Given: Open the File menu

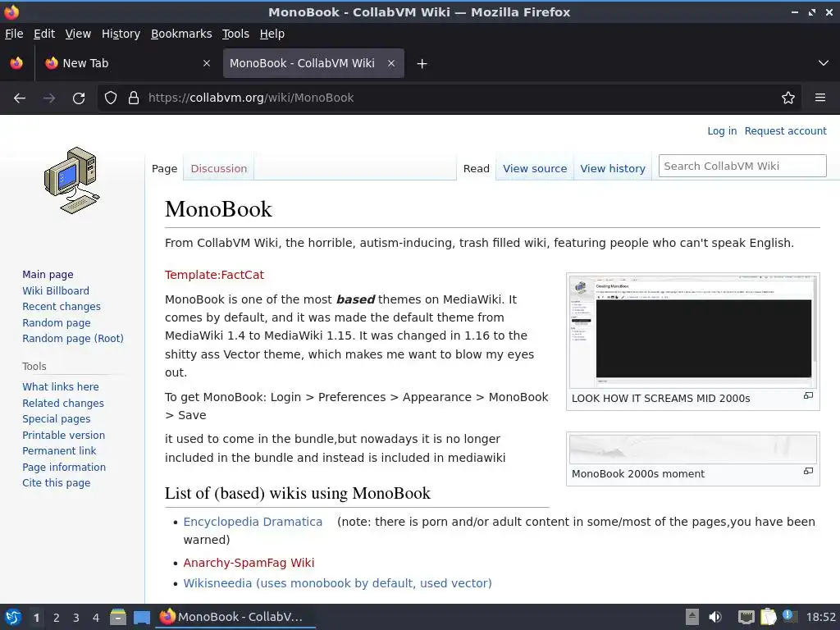Looking at the screenshot, I should pos(14,34).
